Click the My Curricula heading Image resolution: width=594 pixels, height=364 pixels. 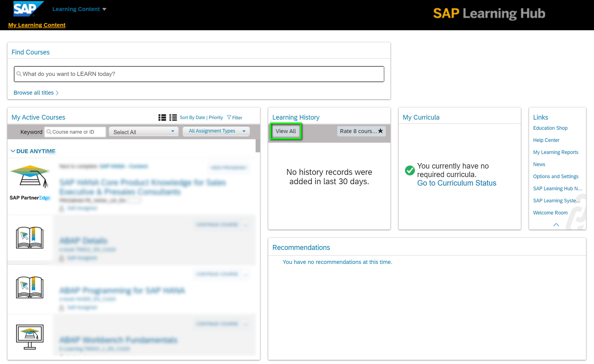421,117
